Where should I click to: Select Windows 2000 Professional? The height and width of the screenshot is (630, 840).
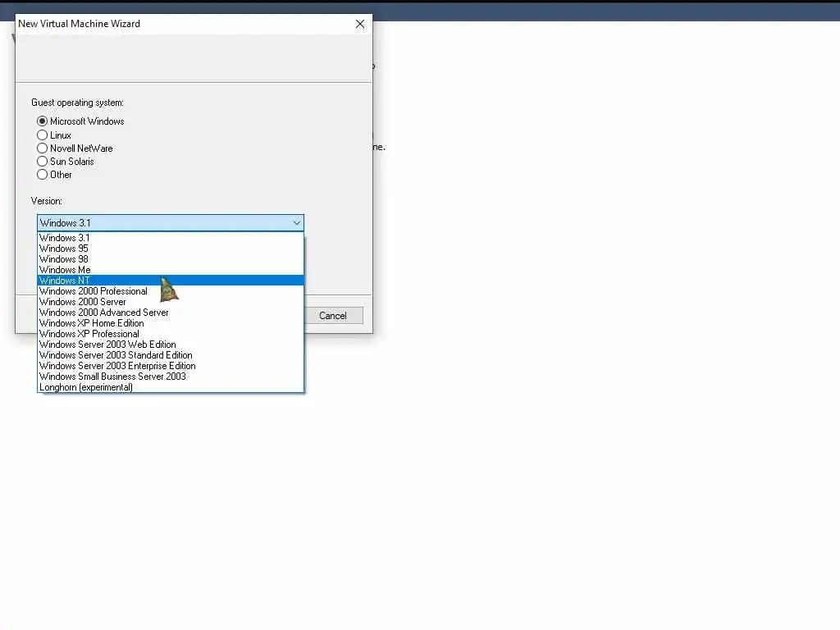click(x=171, y=291)
